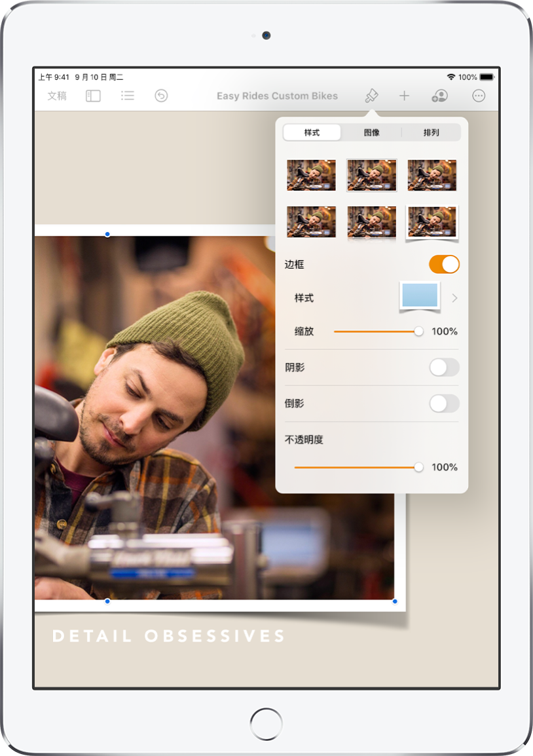Select the DETAIL OBSESSIVES heading text
Image resolution: width=533 pixels, height=756 pixels.
coord(168,636)
